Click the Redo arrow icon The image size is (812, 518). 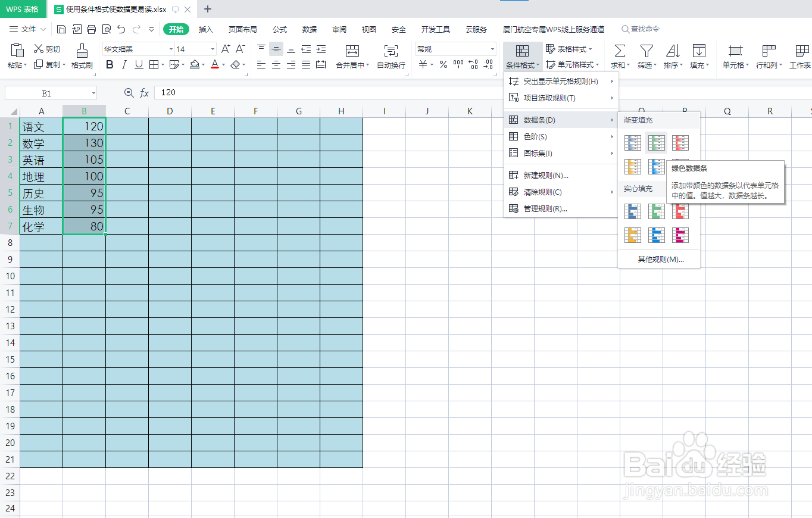click(x=136, y=29)
